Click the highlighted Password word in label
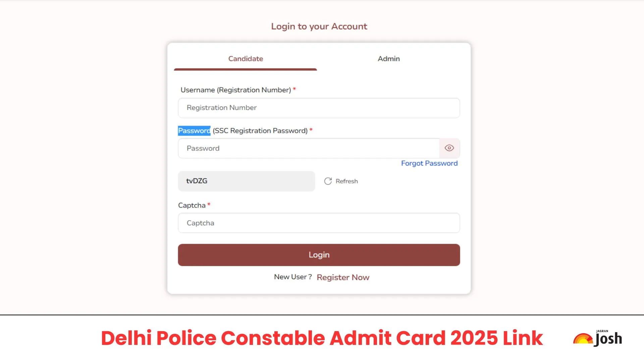Viewport: 644px width, 362px height. tap(194, 131)
